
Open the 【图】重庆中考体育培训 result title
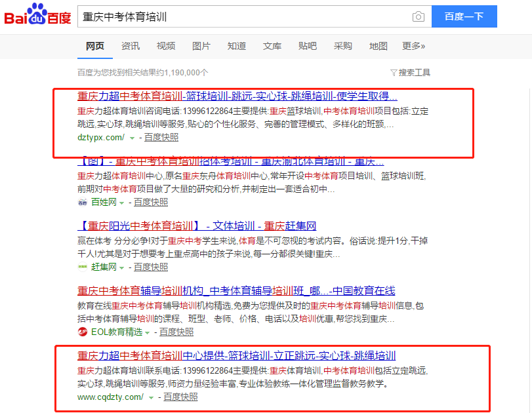(x=231, y=161)
